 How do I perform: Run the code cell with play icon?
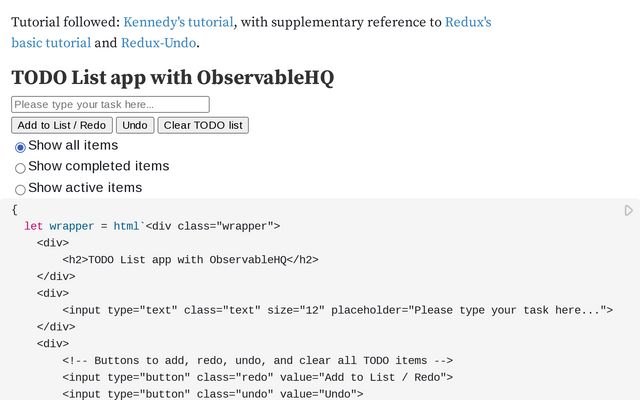point(628,211)
